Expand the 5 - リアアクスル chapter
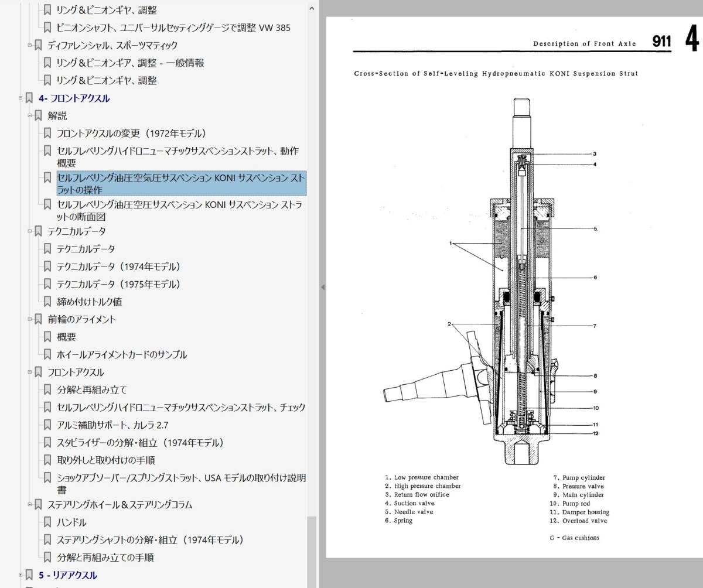The image size is (703, 588). [x=21, y=575]
